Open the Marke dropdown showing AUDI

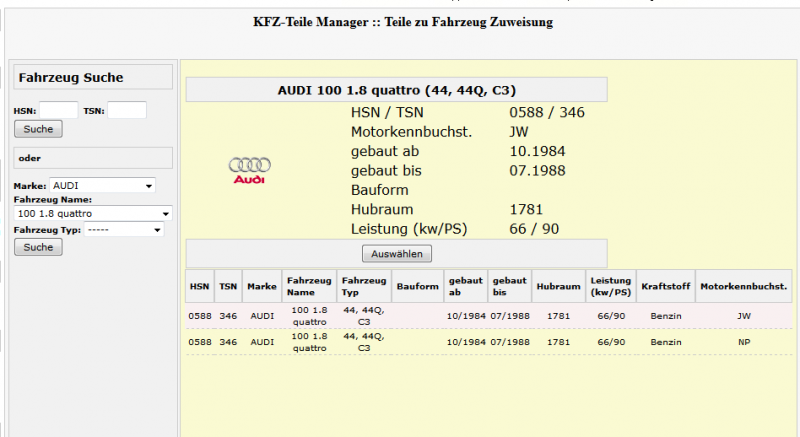pos(102,186)
